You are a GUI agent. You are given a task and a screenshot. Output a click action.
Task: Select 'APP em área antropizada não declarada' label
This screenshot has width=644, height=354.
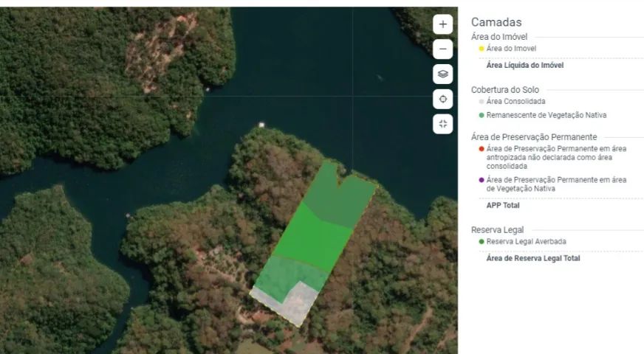[556, 158]
